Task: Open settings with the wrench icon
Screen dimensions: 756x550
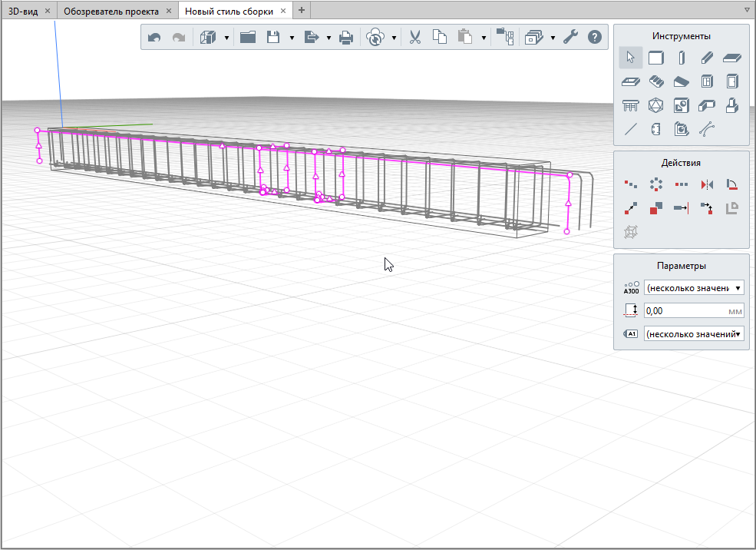Action: [x=570, y=37]
